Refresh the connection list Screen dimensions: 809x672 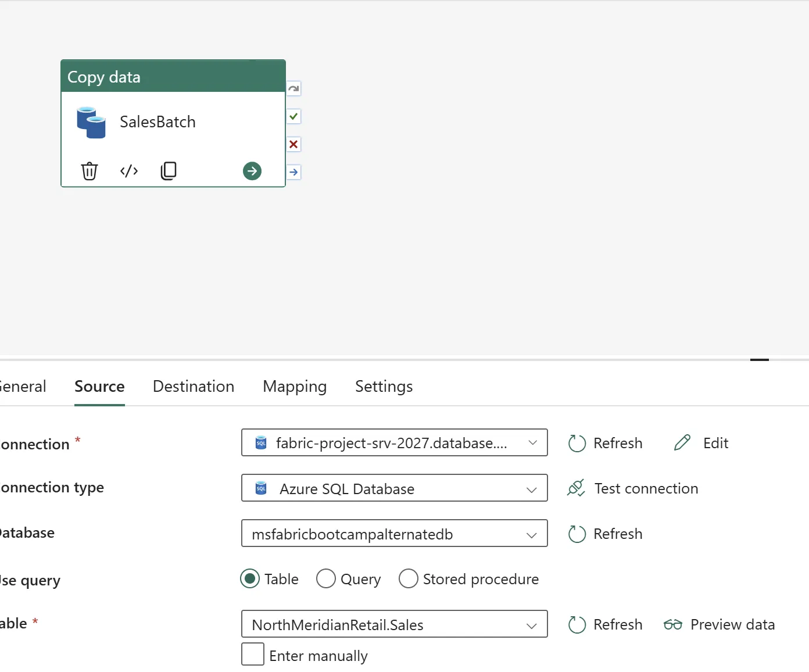pos(606,443)
